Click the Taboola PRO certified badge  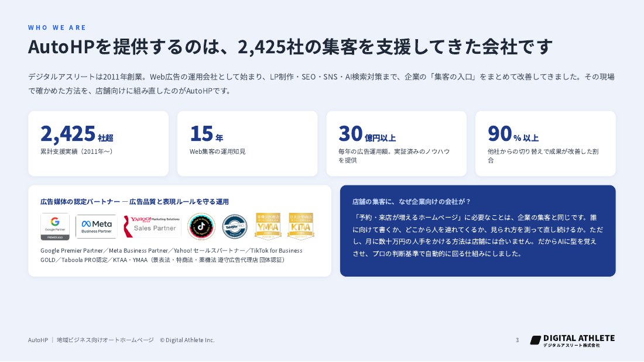point(235,226)
